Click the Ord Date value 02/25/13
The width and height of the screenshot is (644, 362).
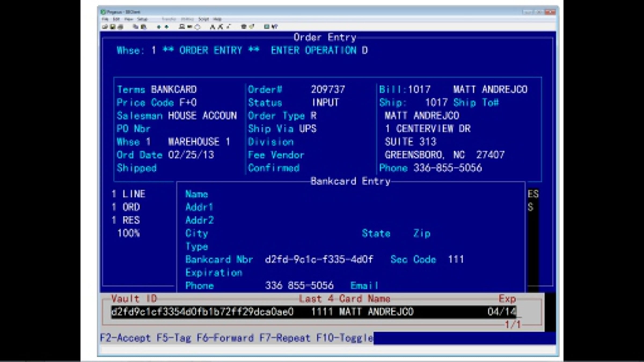click(x=191, y=155)
